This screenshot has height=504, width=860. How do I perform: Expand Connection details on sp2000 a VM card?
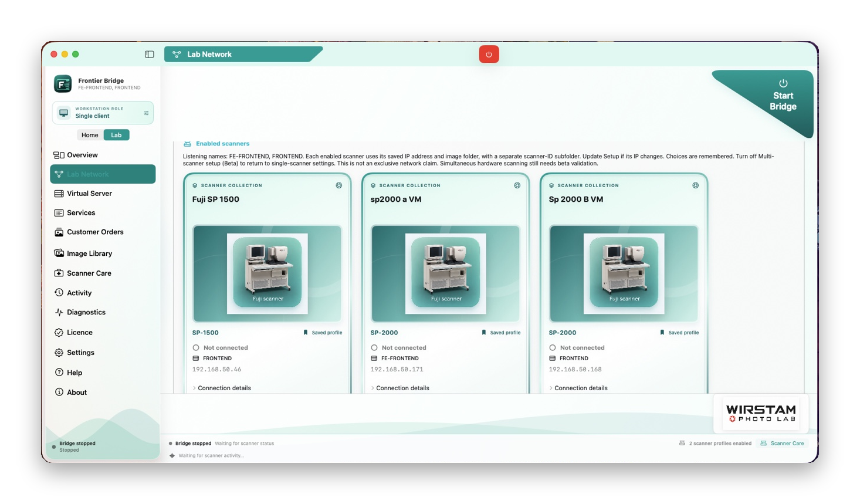[400, 388]
